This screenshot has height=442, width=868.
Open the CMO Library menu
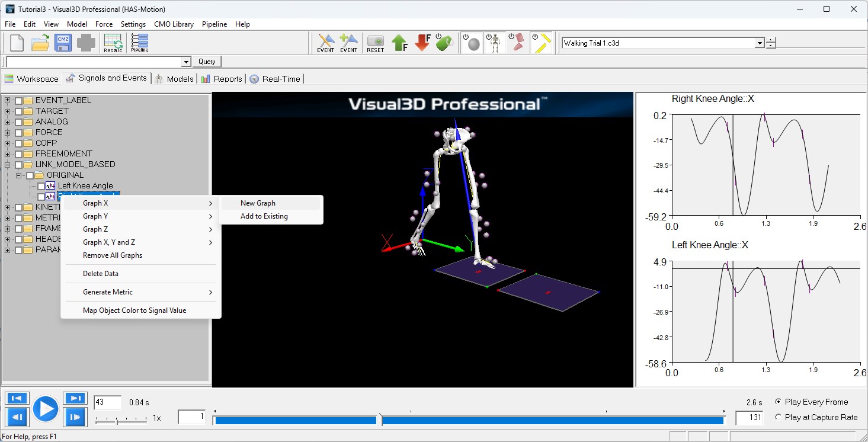[174, 24]
